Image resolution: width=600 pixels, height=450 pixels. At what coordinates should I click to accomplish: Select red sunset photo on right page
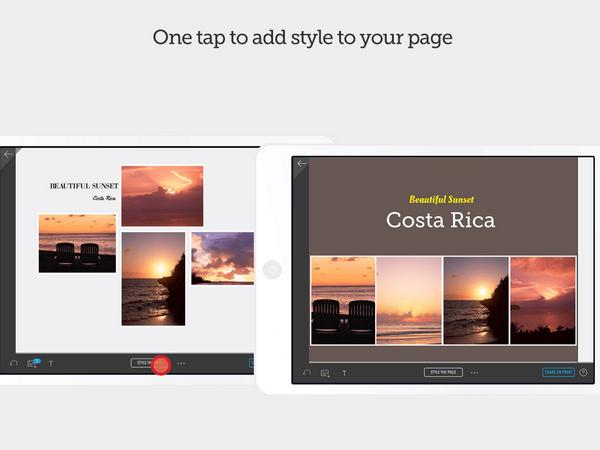click(x=543, y=300)
